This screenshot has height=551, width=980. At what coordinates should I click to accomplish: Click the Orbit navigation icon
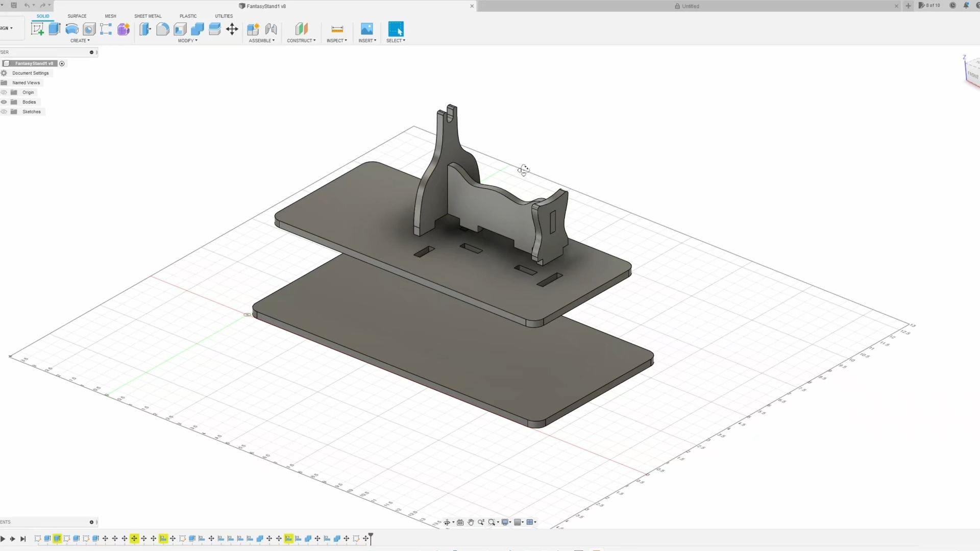pyautogui.click(x=447, y=522)
